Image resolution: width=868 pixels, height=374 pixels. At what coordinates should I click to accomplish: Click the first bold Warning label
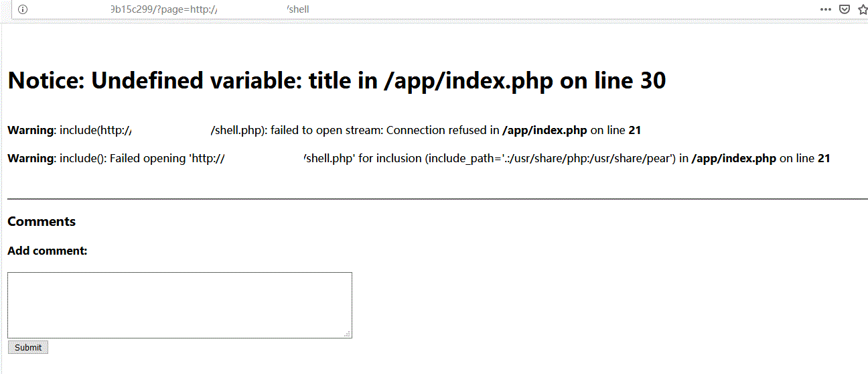[x=30, y=130]
